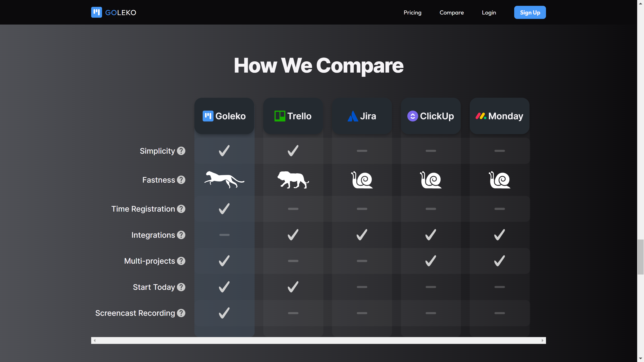Click the GOLEKO brand name text
The height and width of the screenshot is (362, 644).
121,12
